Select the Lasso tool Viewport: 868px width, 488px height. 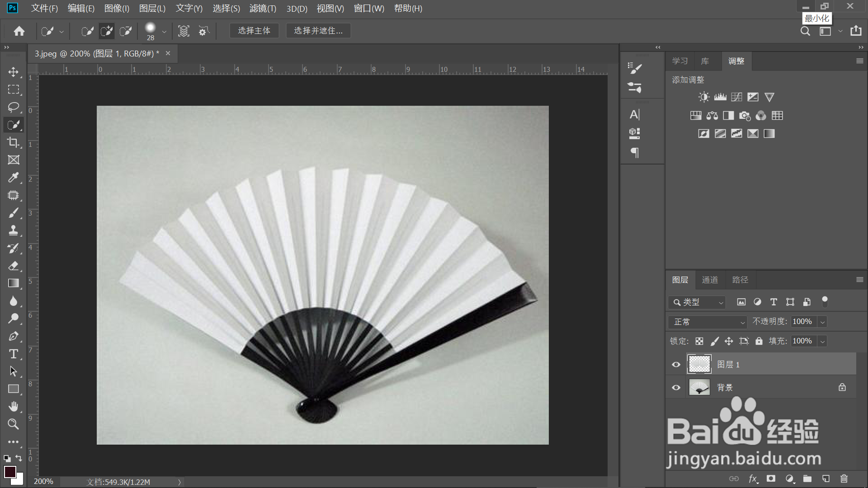(x=13, y=107)
